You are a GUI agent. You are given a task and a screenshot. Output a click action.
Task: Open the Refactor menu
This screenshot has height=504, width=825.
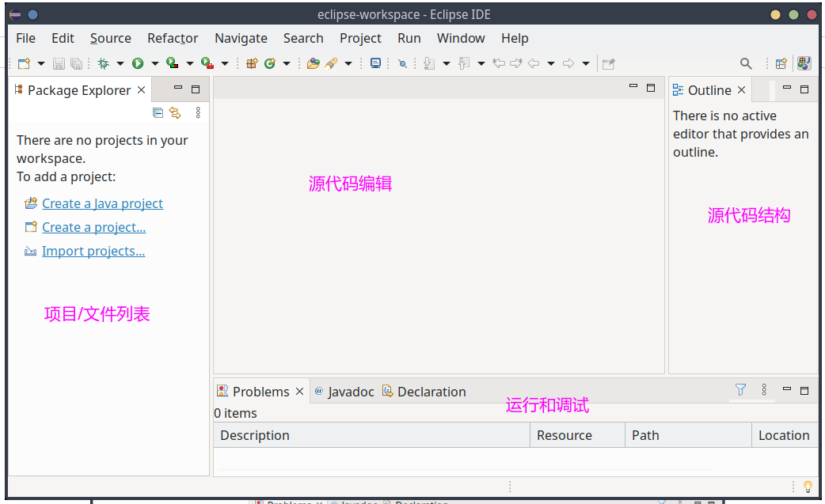click(x=173, y=38)
